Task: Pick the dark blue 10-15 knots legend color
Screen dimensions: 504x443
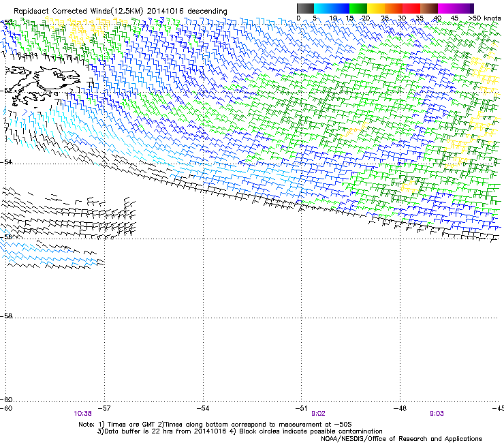Action: [x=341, y=8]
